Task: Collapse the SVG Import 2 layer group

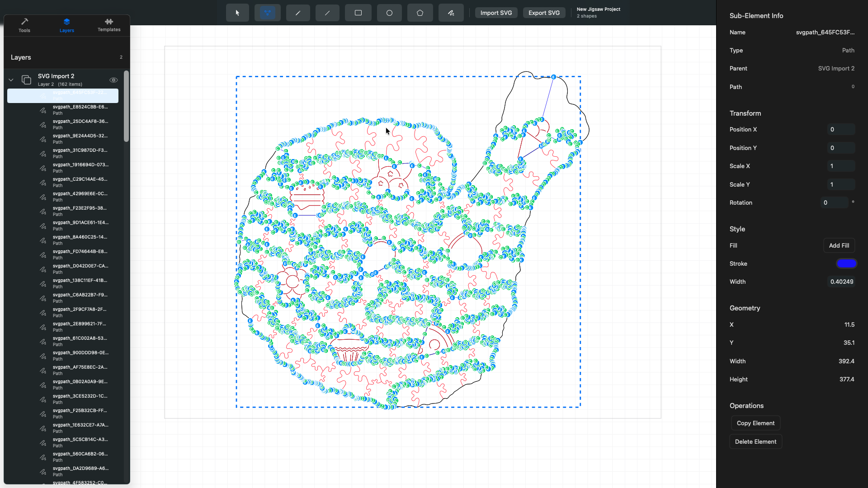Action: [10, 80]
